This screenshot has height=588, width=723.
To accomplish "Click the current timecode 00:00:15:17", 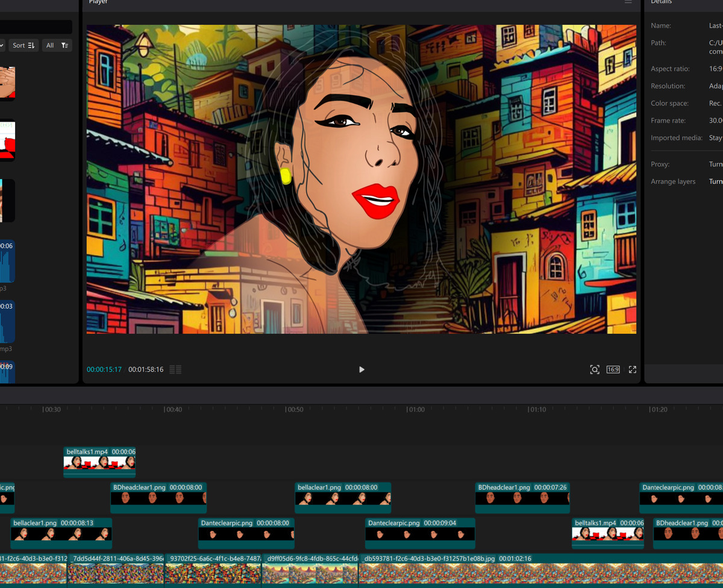I will click(x=104, y=369).
